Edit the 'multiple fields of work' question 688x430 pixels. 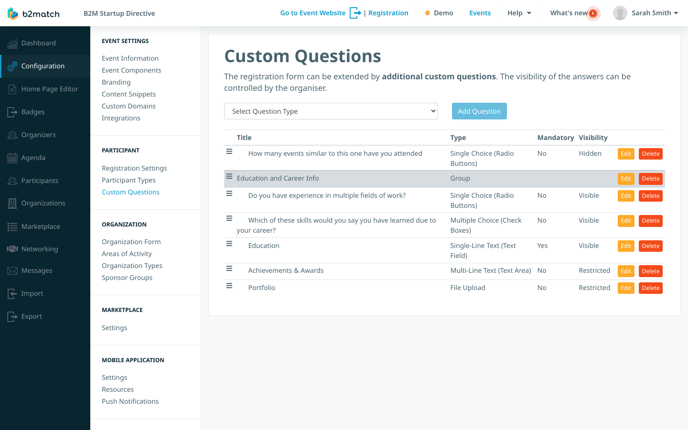[626, 196]
